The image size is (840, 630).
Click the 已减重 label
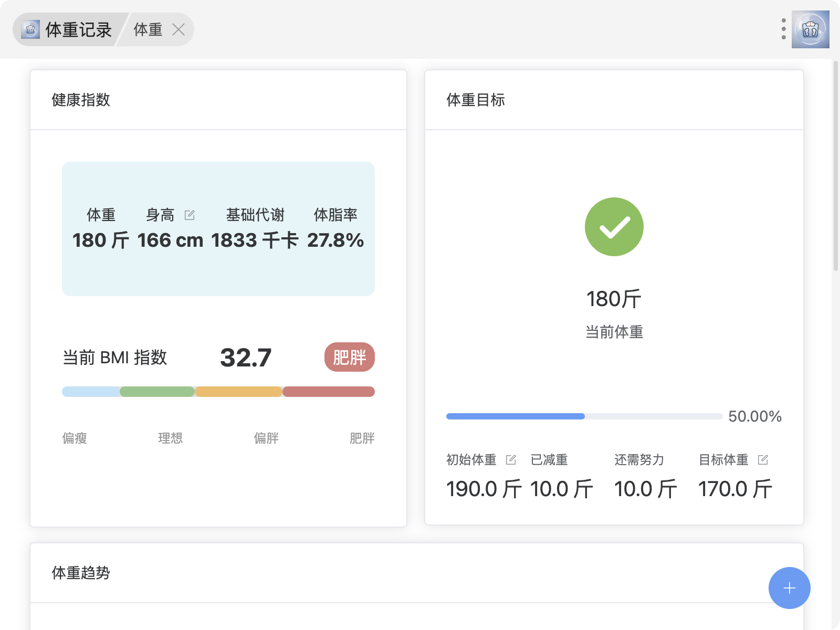pos(549,460)
